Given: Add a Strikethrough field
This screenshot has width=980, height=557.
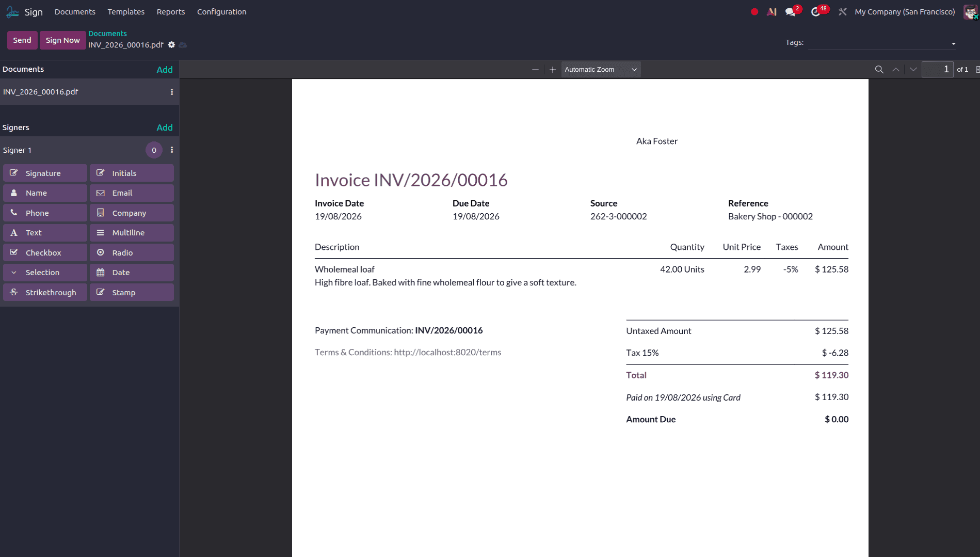Looking at the screenshot, I should pyautogui.click(x=45, y=292).
